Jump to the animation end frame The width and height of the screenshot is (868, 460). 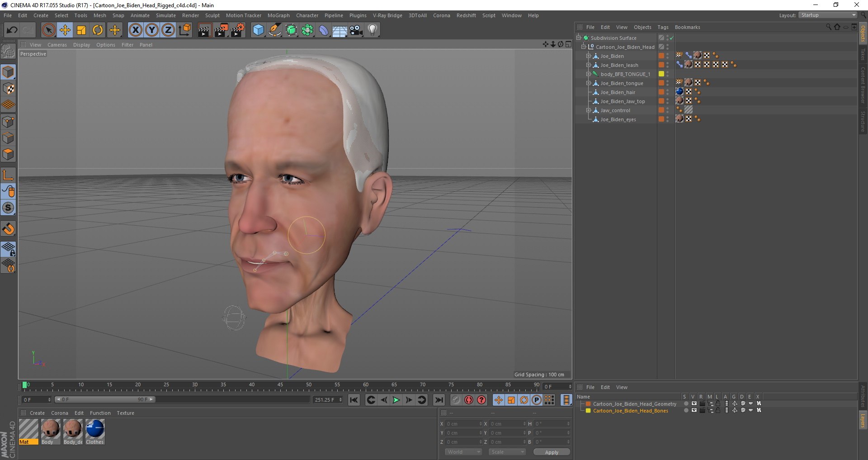point(439,400)
